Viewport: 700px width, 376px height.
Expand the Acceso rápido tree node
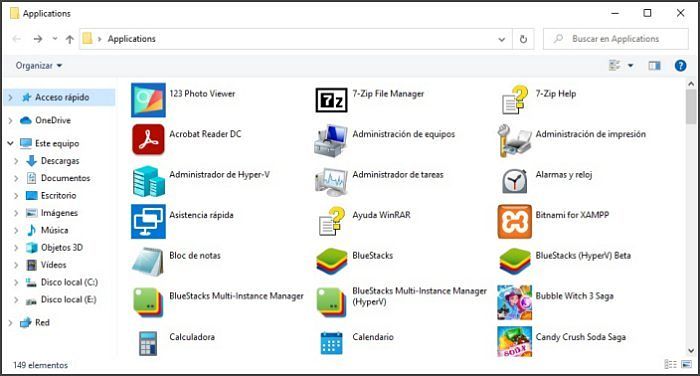click(x=10, y=97)
